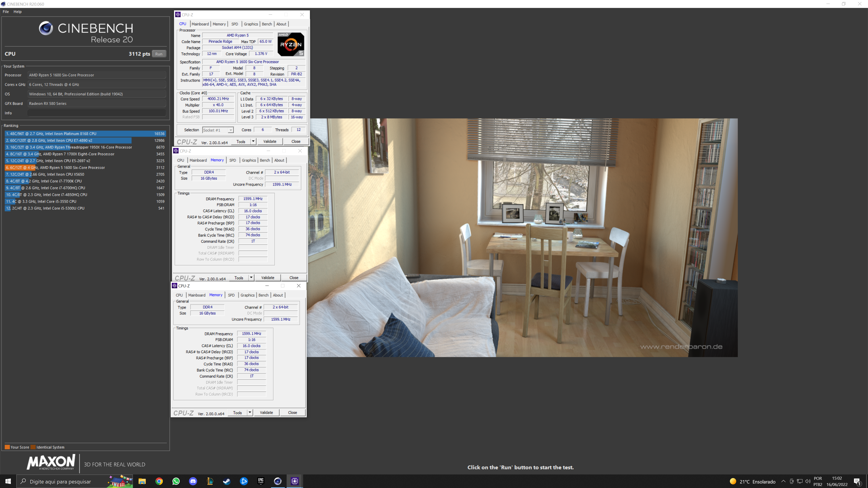
Task: Click the network status tray icon
Action: pyautogui.click(x=800, y=481)
